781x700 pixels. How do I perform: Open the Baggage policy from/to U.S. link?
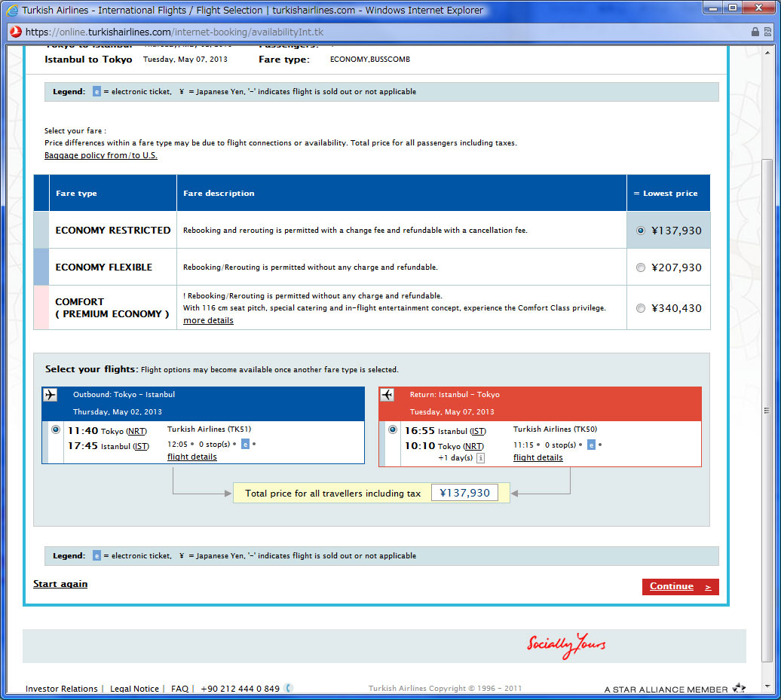tap(100, 156)
